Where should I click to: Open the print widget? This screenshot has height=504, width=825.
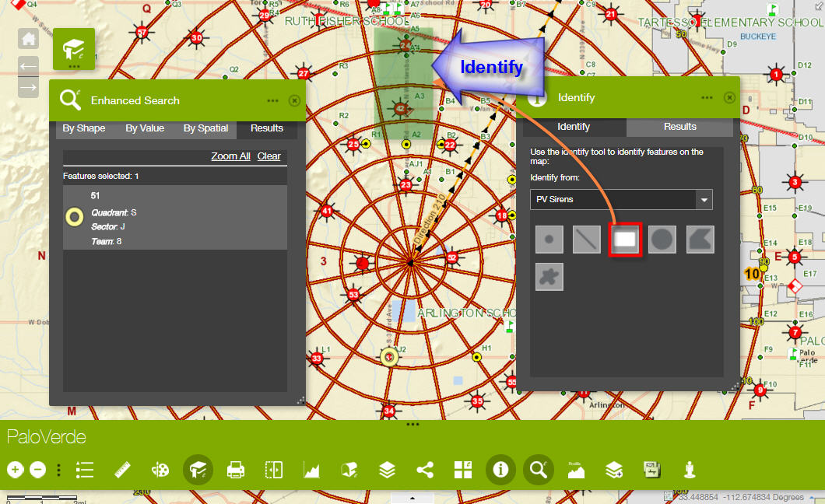(236, 469)
